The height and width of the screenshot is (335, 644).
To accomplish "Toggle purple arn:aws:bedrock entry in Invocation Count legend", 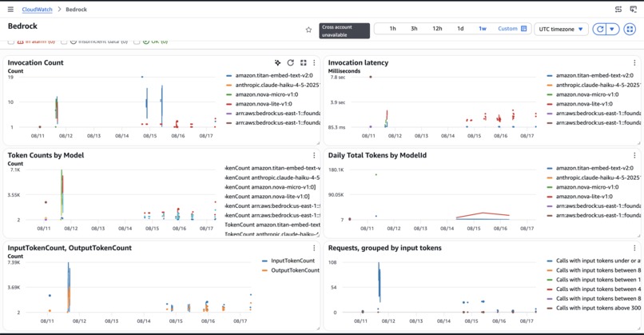I will tap(277, 114).
